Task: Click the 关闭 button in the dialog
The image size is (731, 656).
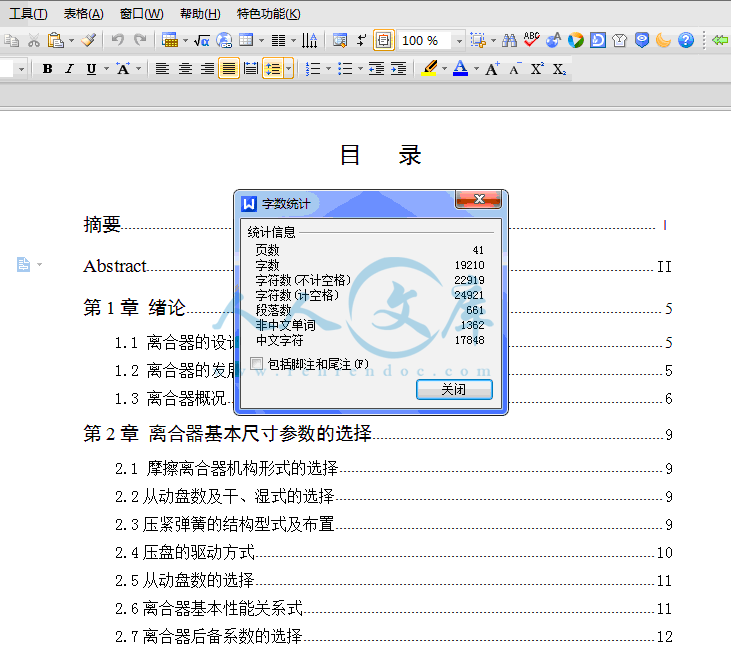Action: click(454, 389)
